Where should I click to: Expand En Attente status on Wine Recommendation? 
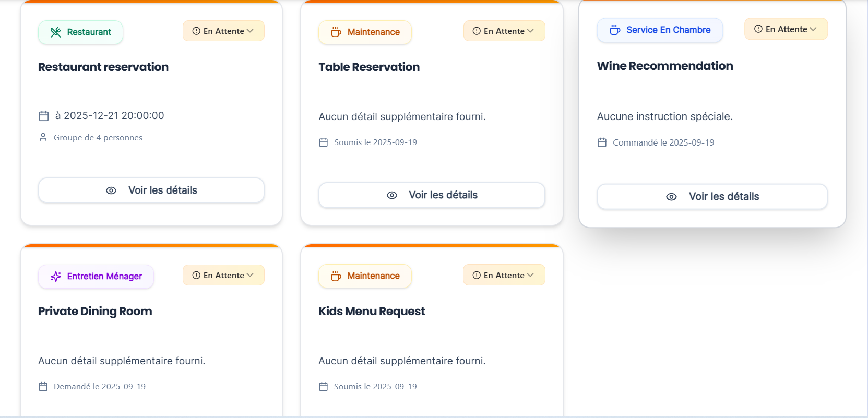coord(786,29)
